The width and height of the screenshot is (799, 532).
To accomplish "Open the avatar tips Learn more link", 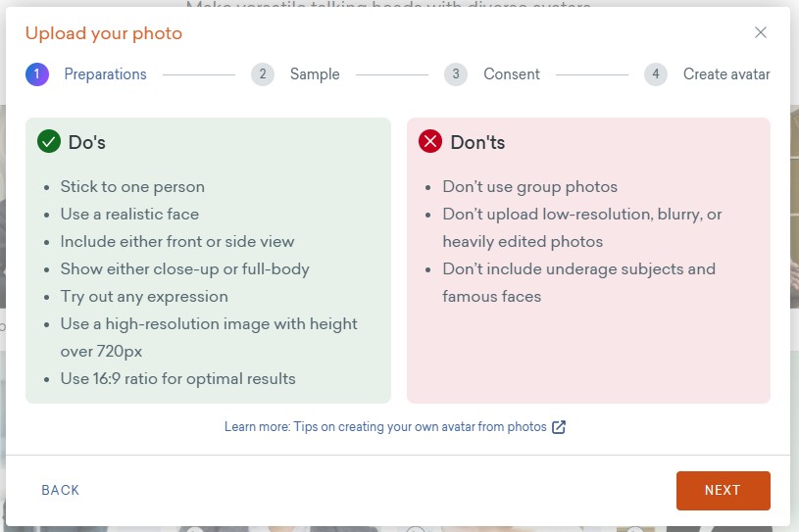I will click(x=386, y=427).
